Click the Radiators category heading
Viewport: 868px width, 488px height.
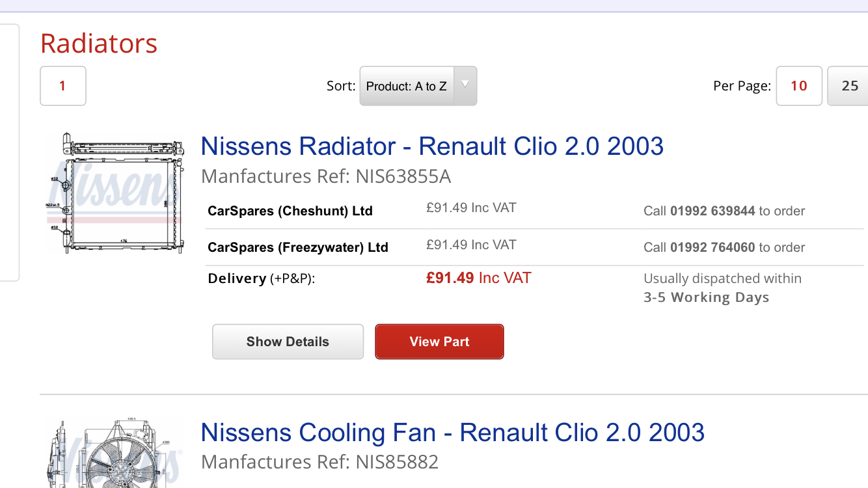click(99, 44)
